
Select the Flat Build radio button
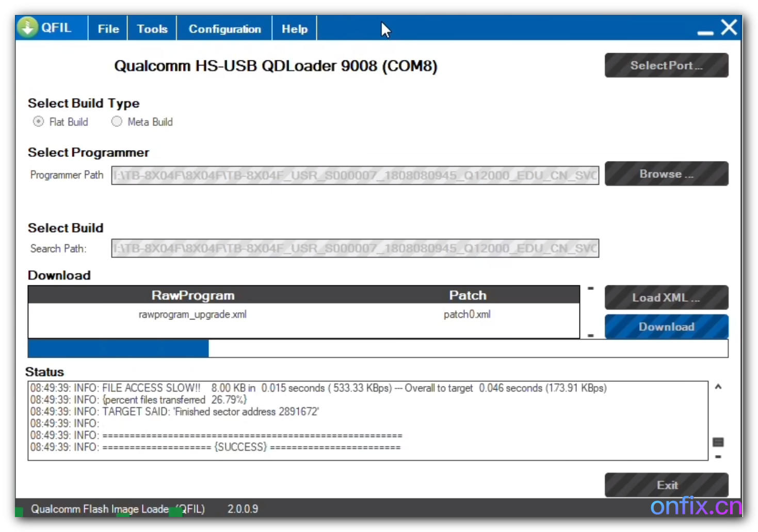pos(38,121)
